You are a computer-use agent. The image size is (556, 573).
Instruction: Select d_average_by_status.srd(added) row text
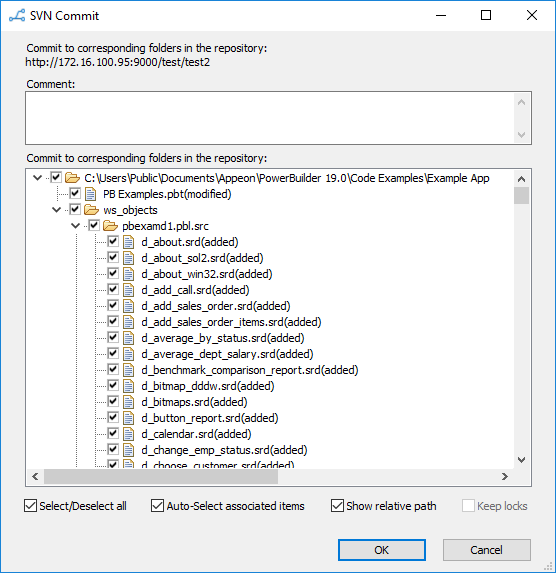223,338
